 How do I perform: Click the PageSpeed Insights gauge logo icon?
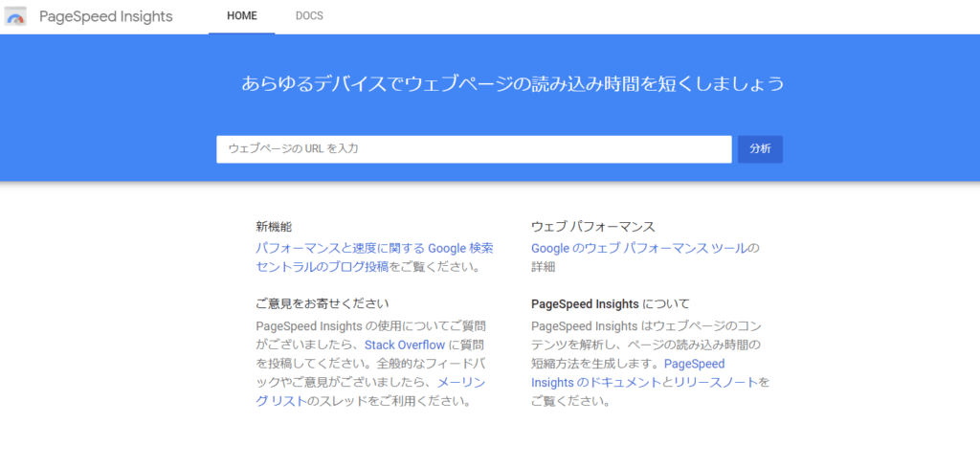(x=16, y=16)
